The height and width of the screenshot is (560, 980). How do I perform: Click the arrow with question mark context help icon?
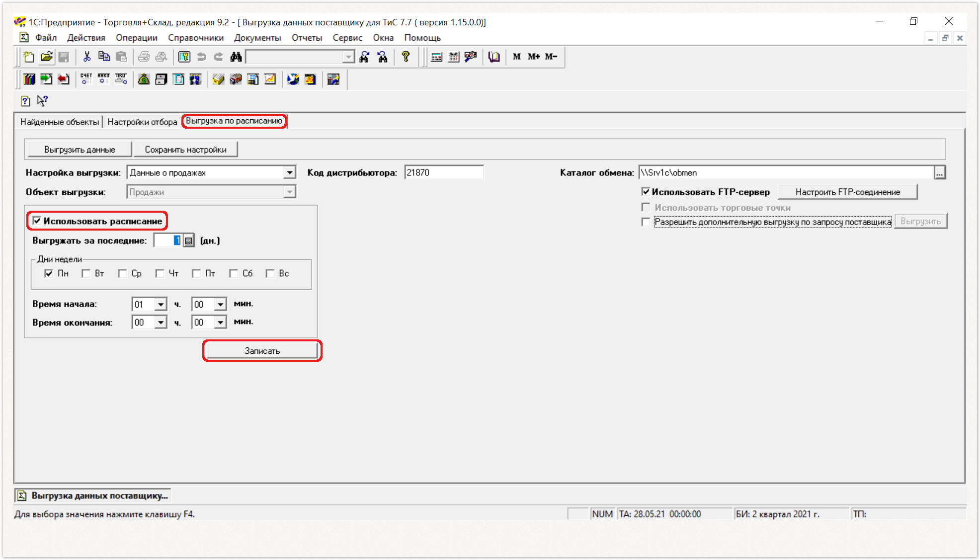pos(43,101)
